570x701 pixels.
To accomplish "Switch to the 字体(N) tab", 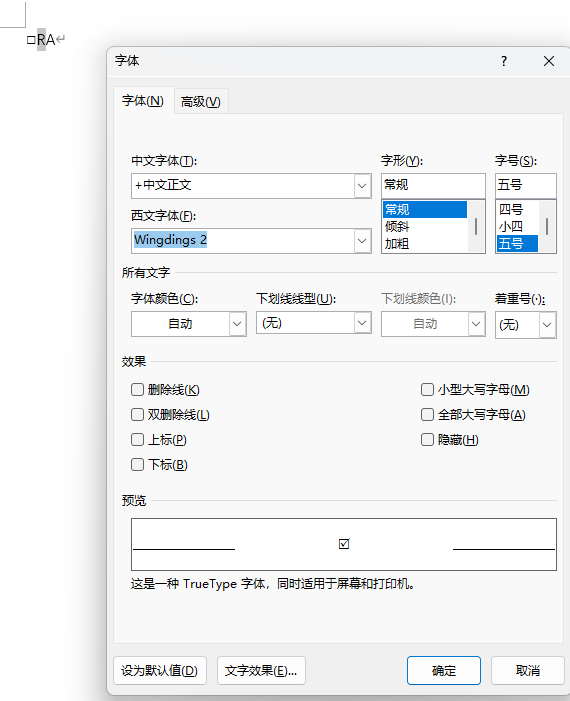I will pyautogui.click(x=143, y=101).
